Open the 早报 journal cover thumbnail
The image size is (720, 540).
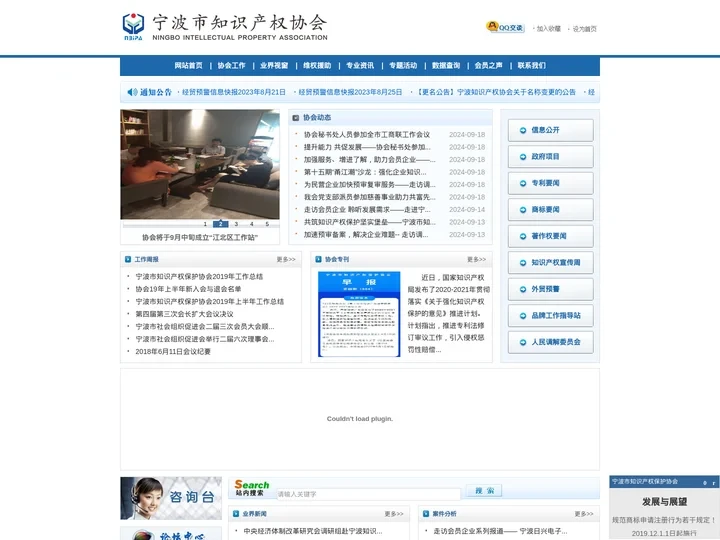click(x=359, y=313)
